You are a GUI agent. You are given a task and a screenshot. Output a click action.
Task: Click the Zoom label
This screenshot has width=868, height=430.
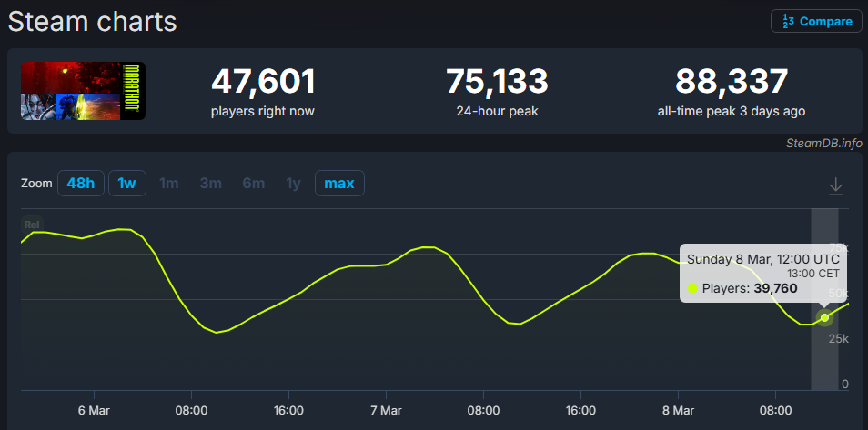pyautogui.click(x=36, y=184)
